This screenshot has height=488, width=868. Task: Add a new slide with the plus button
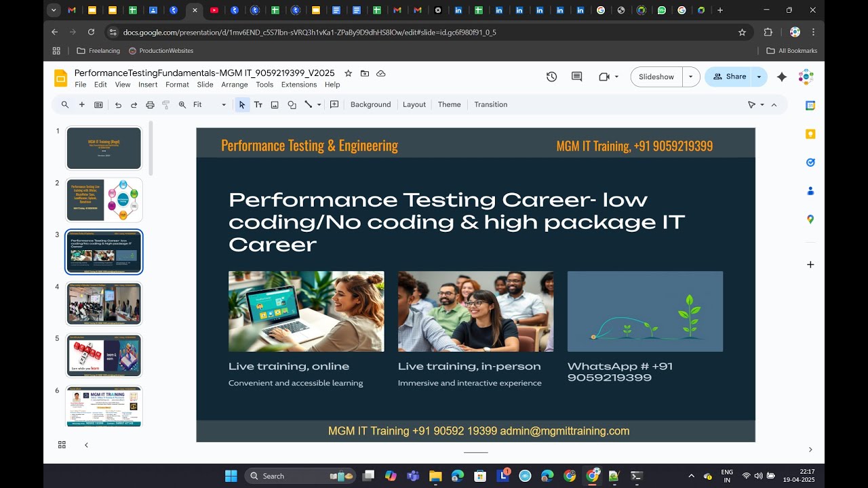coord(82,104)
